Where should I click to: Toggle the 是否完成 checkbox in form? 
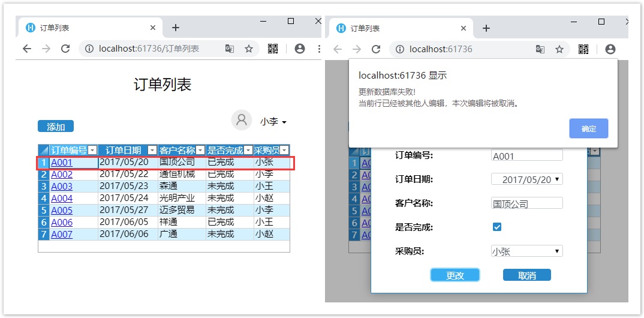pyautogui.click(x=496, y=227)
